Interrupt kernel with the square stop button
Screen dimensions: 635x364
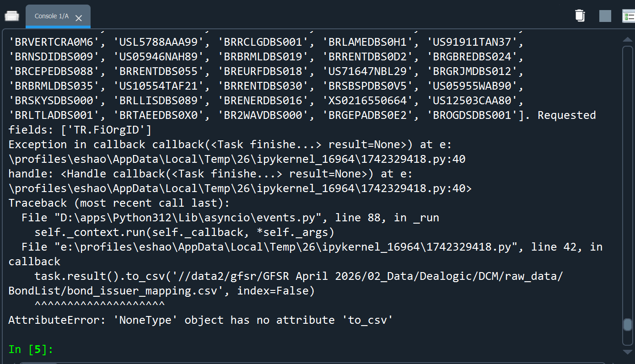click(605, 16)
